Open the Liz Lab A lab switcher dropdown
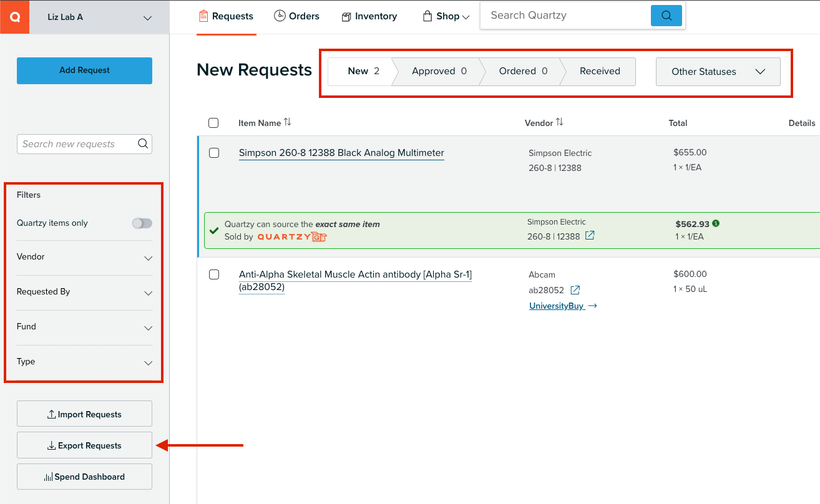This screenshot has width=820, height=504. (x=99, y=17)
